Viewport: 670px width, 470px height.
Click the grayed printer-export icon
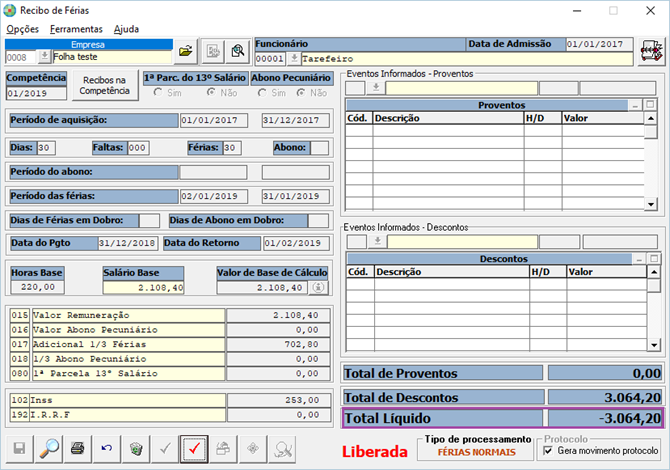(x=223, y=449)
